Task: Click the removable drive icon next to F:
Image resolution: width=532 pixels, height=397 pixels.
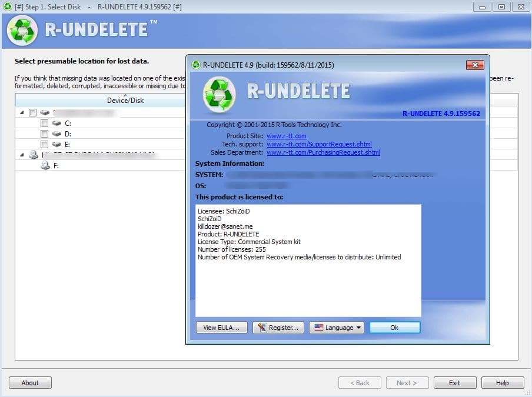Action: tap(45, 165)
